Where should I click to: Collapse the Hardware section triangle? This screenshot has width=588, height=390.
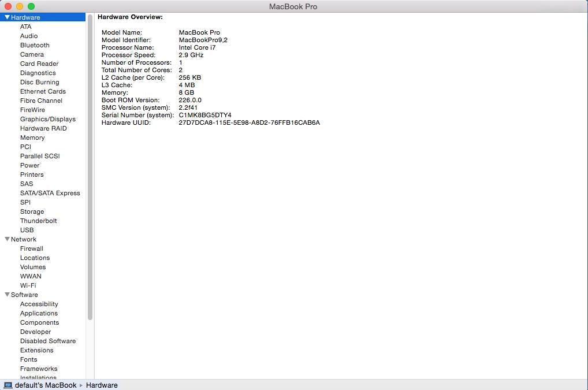[x=6, y=17]
